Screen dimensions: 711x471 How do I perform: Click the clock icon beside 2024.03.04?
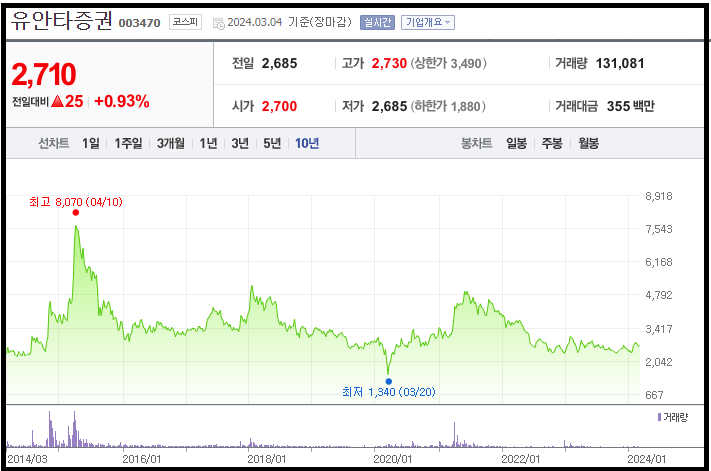point(219,24)
